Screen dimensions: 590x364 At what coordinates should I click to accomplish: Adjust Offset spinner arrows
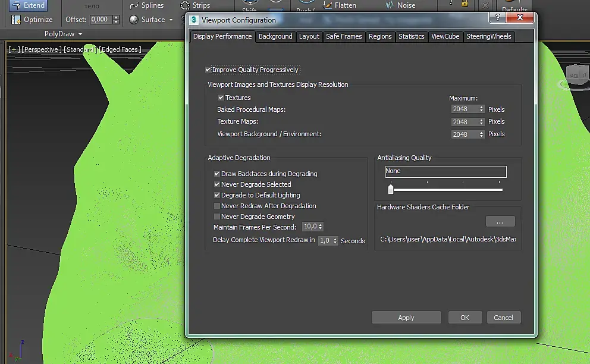pos(116,20)
